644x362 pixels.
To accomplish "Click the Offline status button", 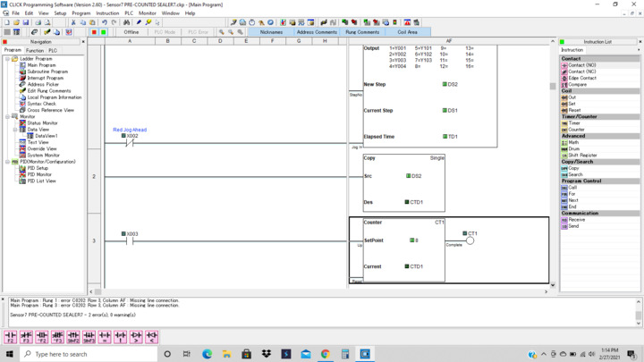I will point(131,32).
